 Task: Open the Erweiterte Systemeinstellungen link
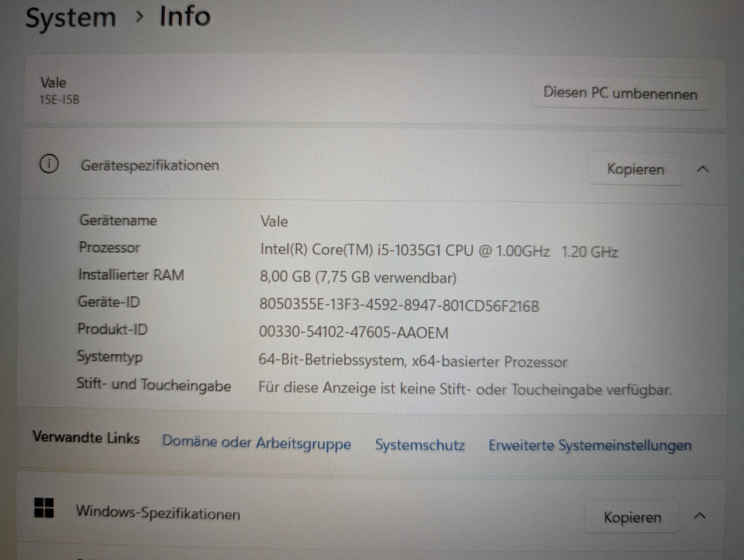point(590,445)
